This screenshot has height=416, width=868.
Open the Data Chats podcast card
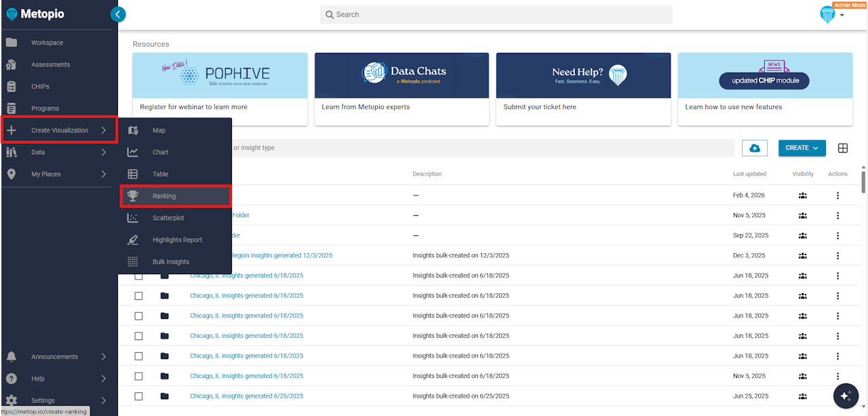[401, 89]
